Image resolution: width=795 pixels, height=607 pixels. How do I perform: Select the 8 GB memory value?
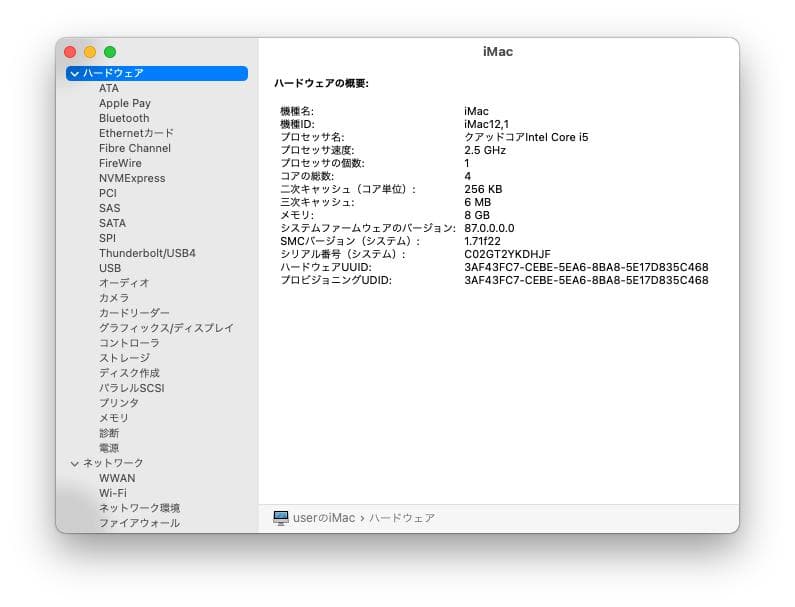pyautogui.click(x=477, y=216)
